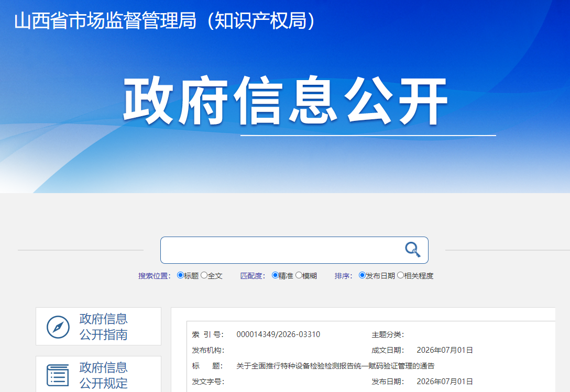Click the 发布日期 value 2026年07月01日
570x392 pixels.
(445, 382)
